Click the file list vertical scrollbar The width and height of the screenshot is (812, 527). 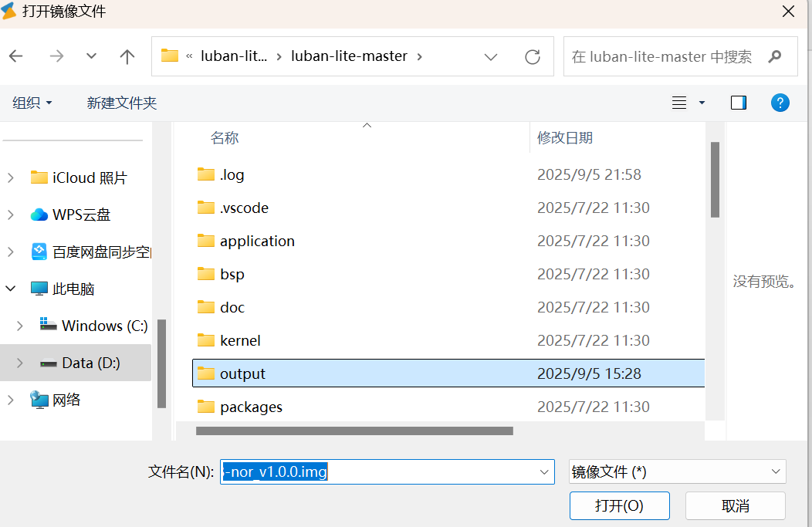[x=716, y=180]
